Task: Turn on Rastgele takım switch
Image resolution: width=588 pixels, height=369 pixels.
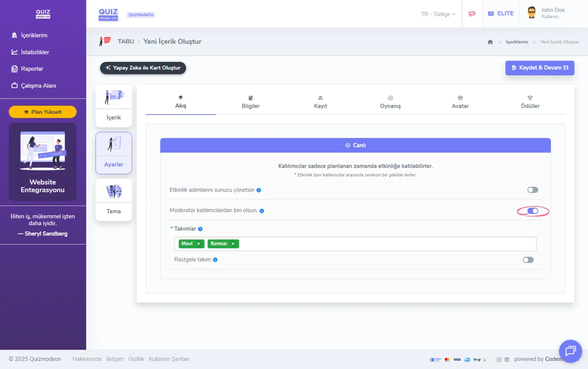Action: [528, 260]
